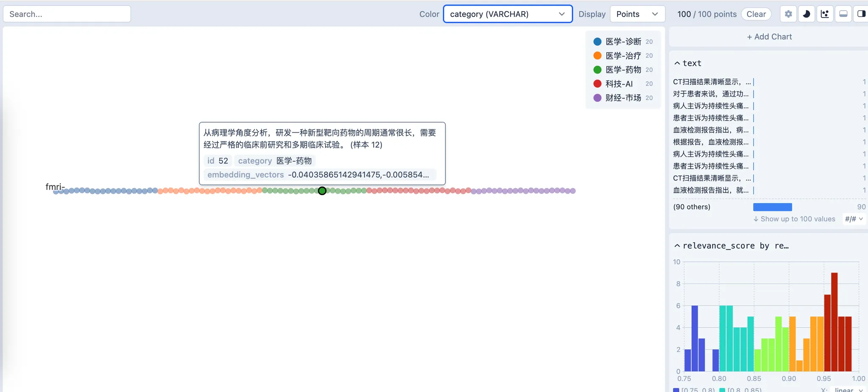
Task: Click the Show up to 100 values link
Action: pos(794,219)
